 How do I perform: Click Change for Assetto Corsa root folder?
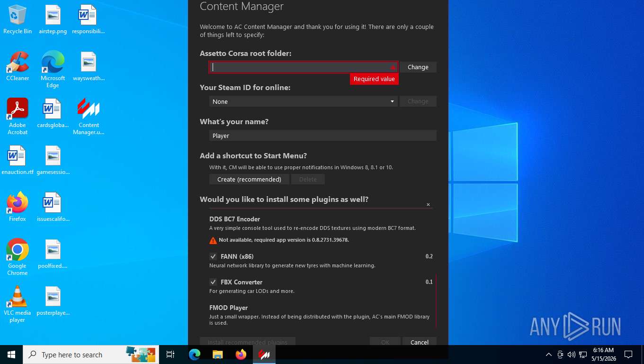[418, 67]
